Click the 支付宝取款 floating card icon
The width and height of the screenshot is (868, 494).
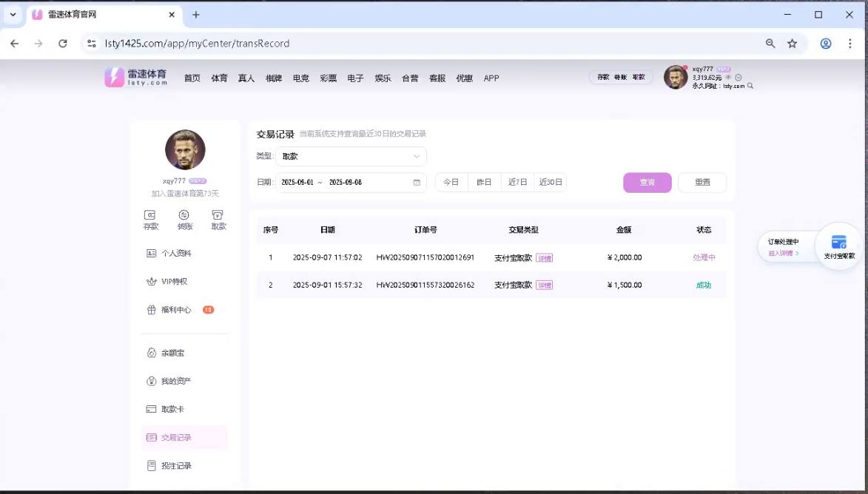pyautogui.click(x=838, y=243)
